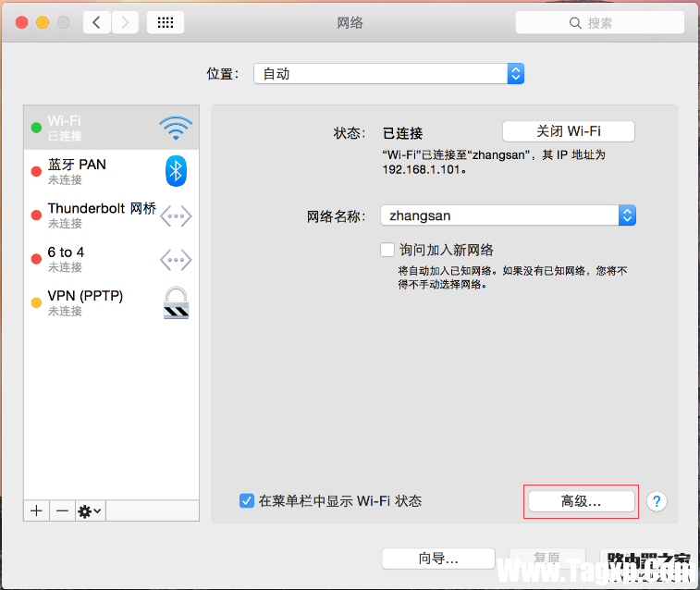Minimize the window with yellow button
The width and height of the screenshot is (700, 590).
(x=43, y=22)
